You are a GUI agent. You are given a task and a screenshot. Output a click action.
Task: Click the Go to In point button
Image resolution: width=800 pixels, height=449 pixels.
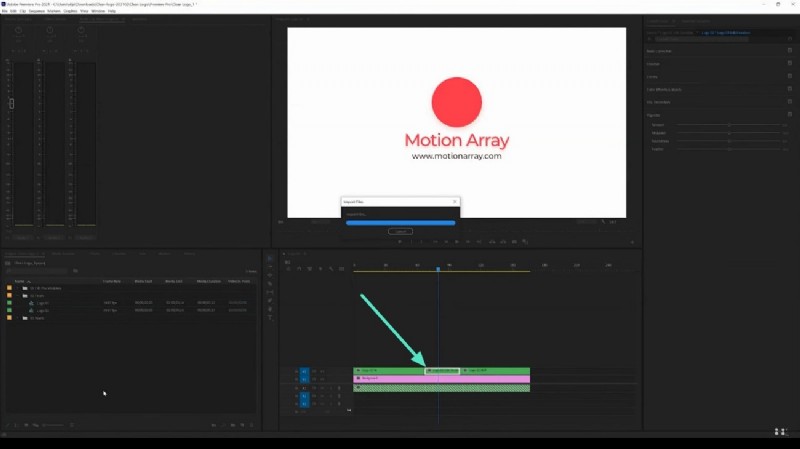(435, 242)
